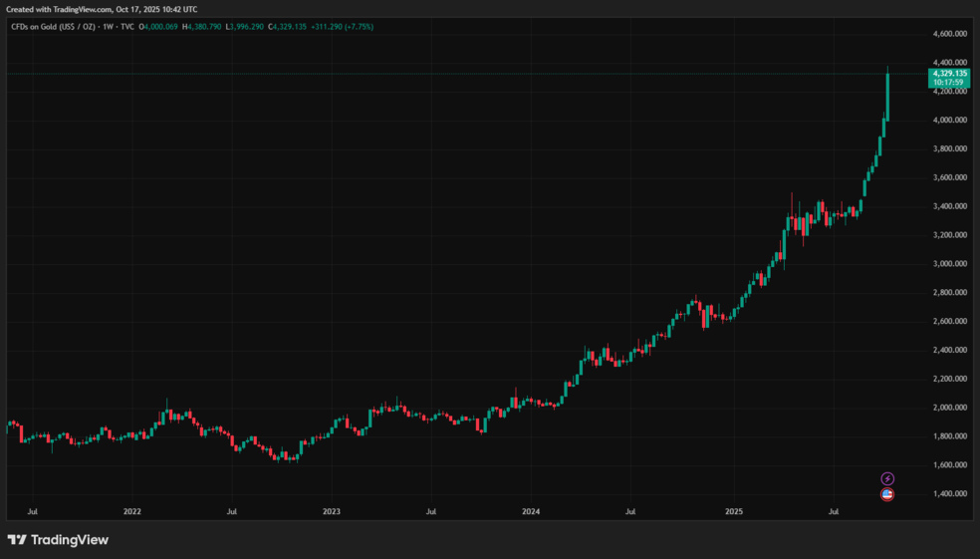Click the purple lightning bolt event icon

click(887, 479)
